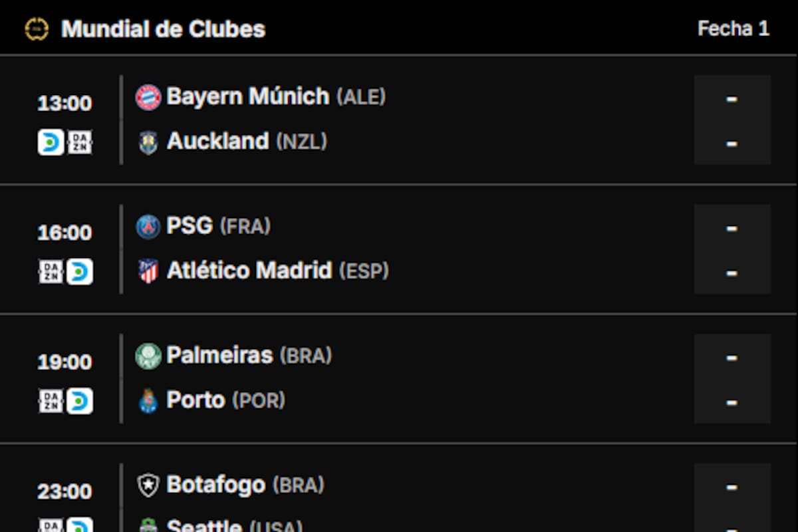Open the PSG team page

tap(189, 226)
